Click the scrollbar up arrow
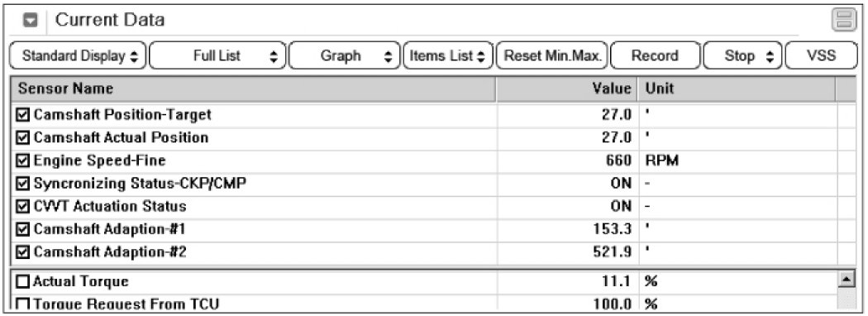 tap(846, 281)
